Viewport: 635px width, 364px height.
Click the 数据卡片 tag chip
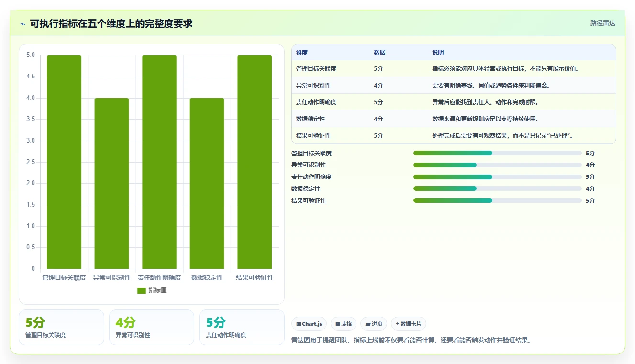point(409,324)
